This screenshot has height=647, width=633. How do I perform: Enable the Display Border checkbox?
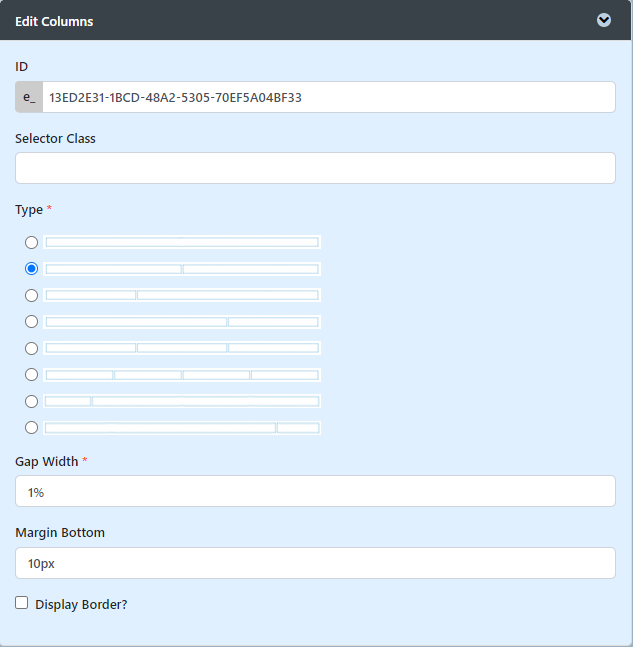click(22, 603)
